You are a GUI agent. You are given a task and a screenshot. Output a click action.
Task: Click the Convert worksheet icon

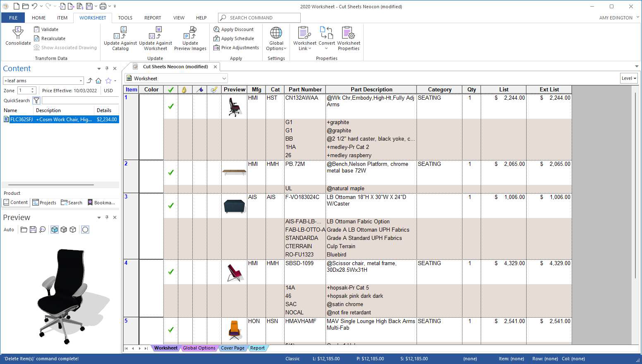click(x=326, y=33)
